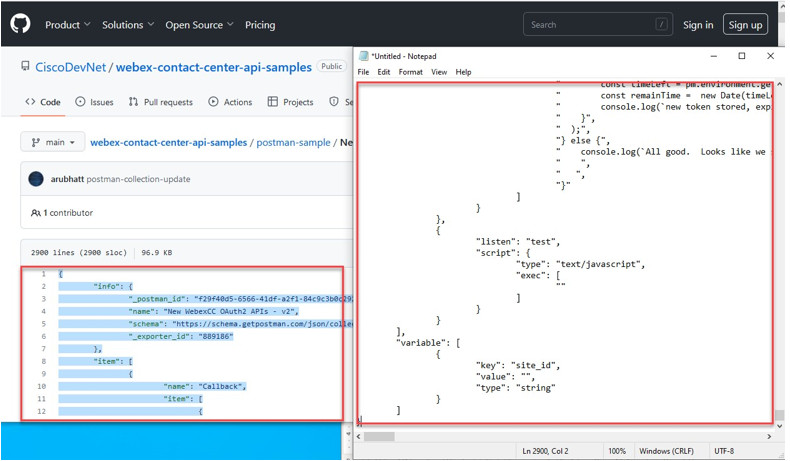Click the Notepad horizontal scrollbar thumb
This screenshot has height=461, width=790.
(379, 436)
